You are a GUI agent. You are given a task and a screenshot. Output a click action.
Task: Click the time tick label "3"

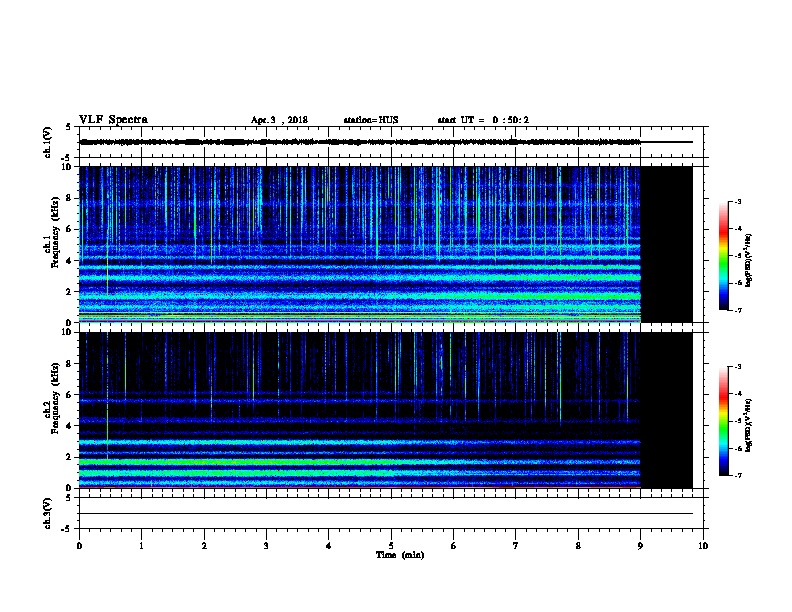click(266, 546)
